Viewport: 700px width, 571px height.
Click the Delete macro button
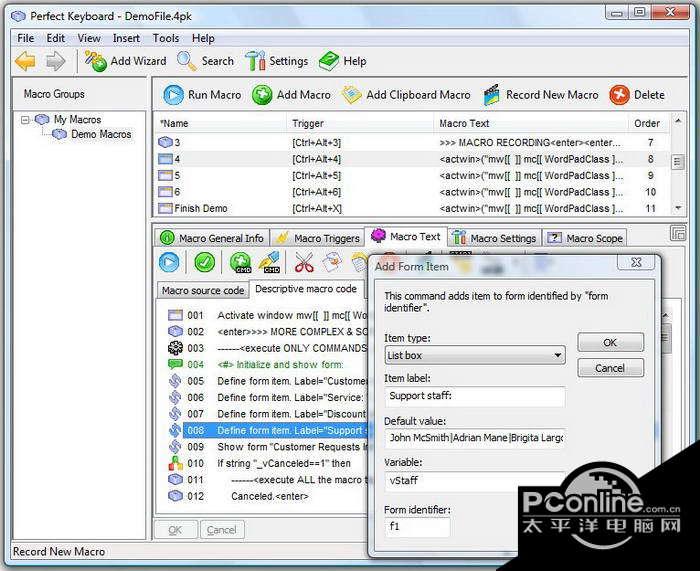637,95
